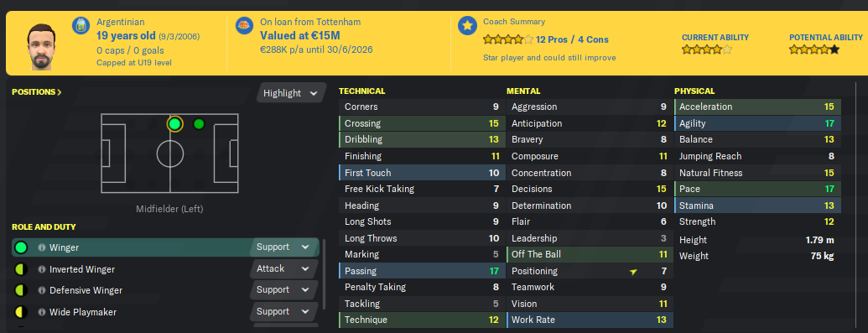Click the 12 Pros / 4 Cons link
The height and width of the screenshot is (333, 868).
(573, 39)
